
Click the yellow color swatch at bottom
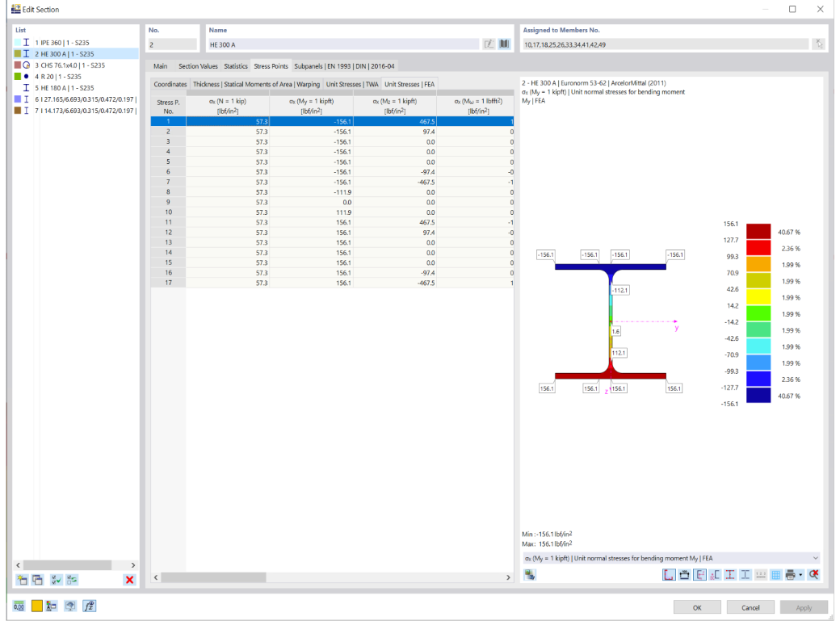[37, 606]
